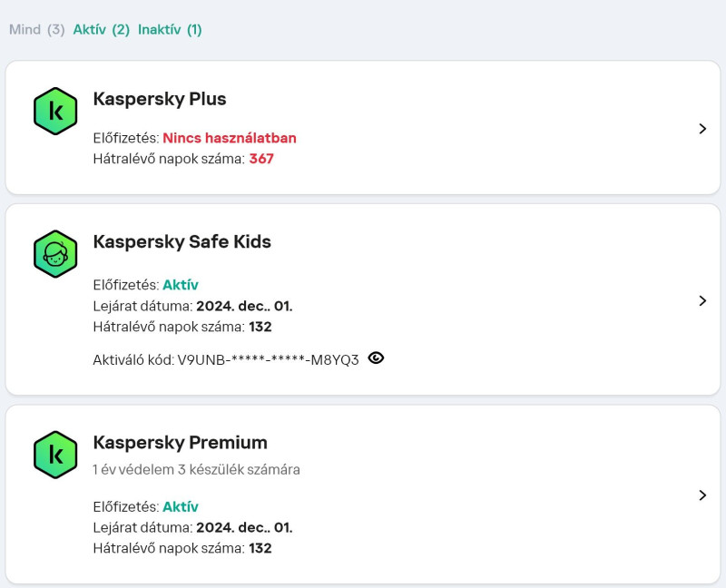Reveal the hidden activation code via eye icon
This screenshot has height=588, width=726.
coord(376,358)
